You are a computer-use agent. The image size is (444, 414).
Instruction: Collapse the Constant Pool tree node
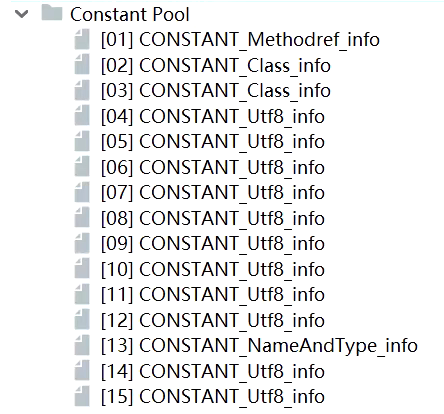point(22,14)
